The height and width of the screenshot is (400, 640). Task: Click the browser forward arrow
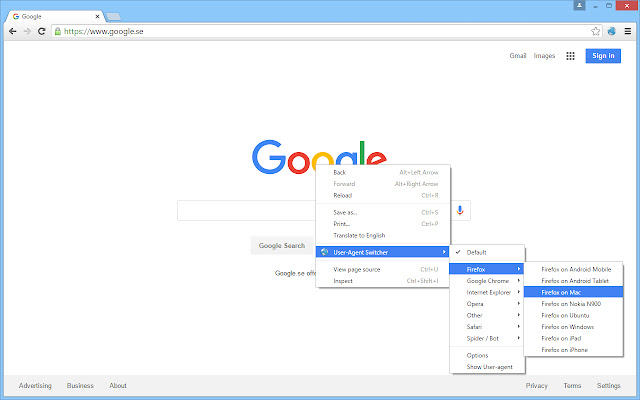tap(27, 31)
